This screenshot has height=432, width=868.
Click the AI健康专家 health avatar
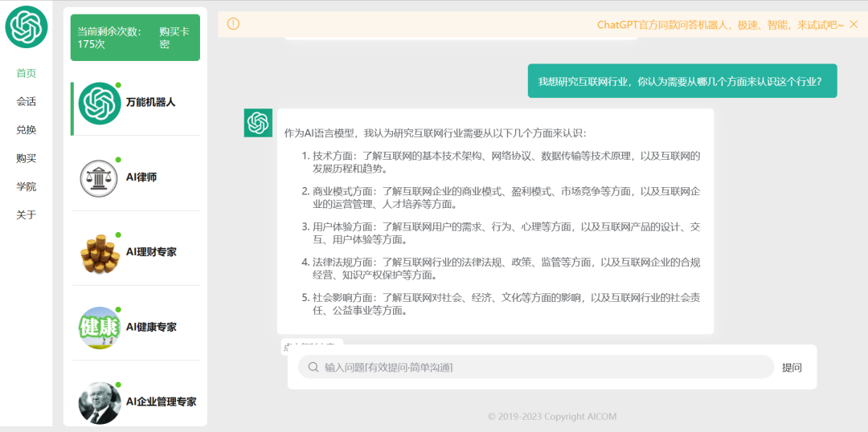(100, 328)
